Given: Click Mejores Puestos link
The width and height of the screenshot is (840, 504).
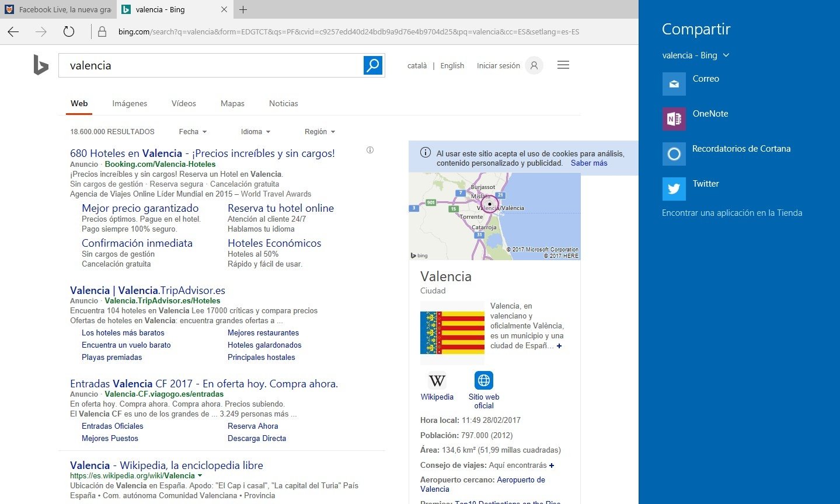Looking at the screenshot, I should 110,439.
